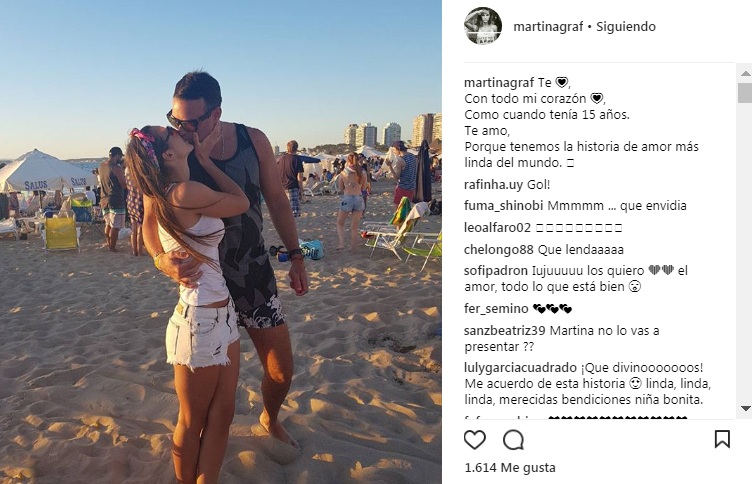Click the martinagraf username in header

(548, 26)
